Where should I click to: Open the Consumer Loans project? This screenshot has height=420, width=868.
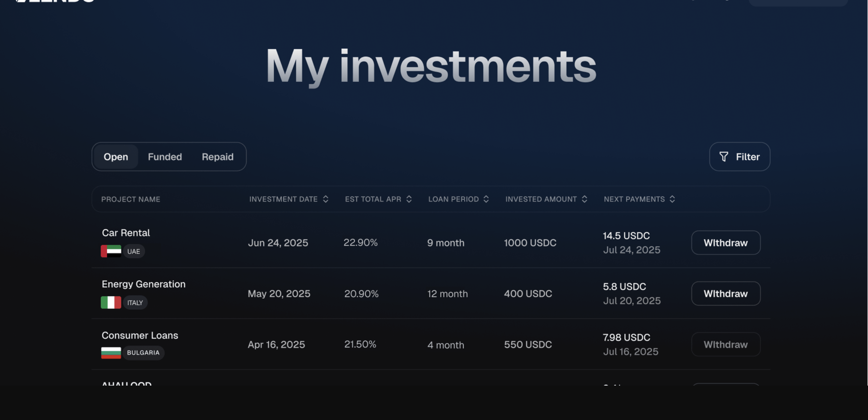pyautogui.click(x=140, y=335)
